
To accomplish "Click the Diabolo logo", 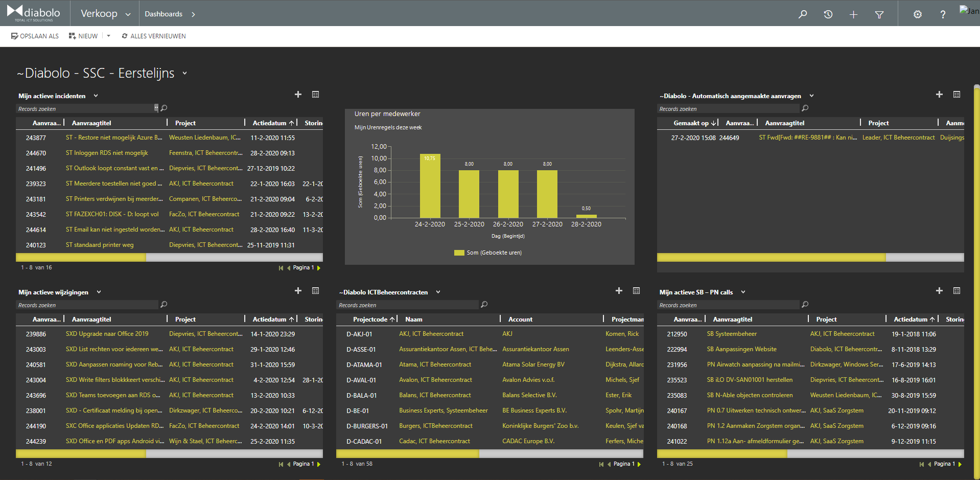I will click(x=34, y=13).
